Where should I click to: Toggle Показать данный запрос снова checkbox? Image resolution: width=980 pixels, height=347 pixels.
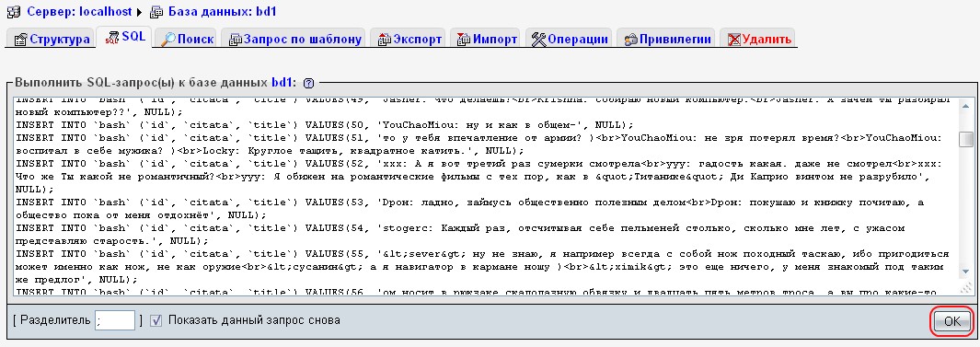pyautogui.click(x=156, y=320)
